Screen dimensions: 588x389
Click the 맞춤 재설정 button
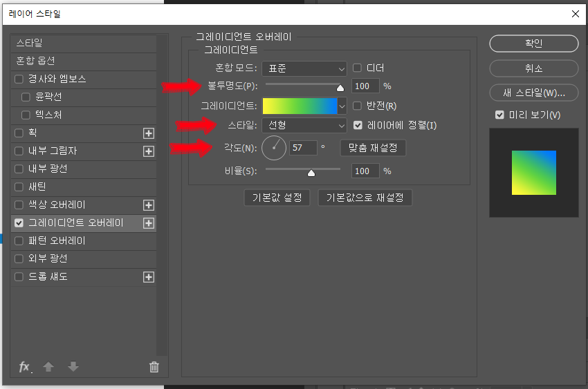pyautogui.click(x=373, y=148)
